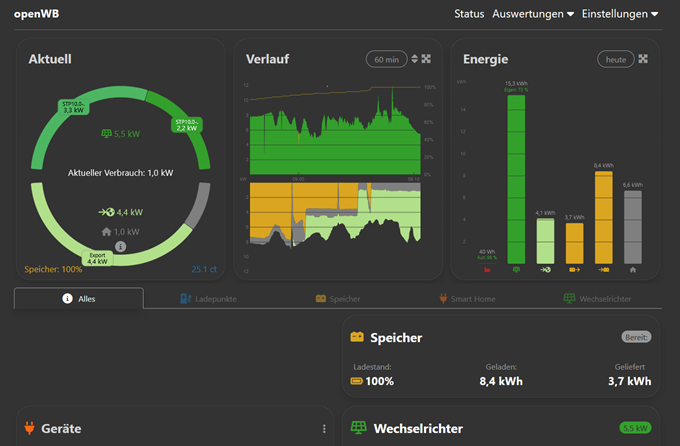Click the orange plug icon beside Geräte
Screen dimensions: 680x446
(x=29, y=428)
